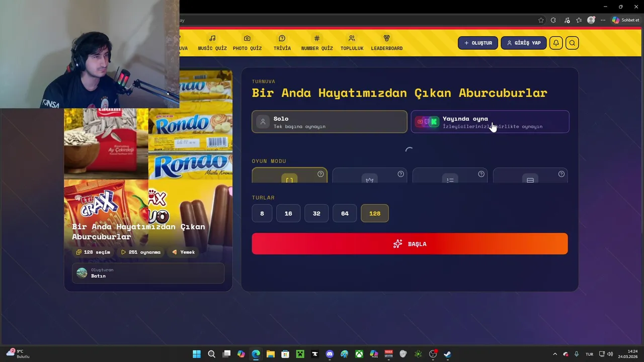Image resolution: width=644 pixels, height=362 pixels.
Task: Switch the TUR keyboard language
Action: (x=589, y=354)
